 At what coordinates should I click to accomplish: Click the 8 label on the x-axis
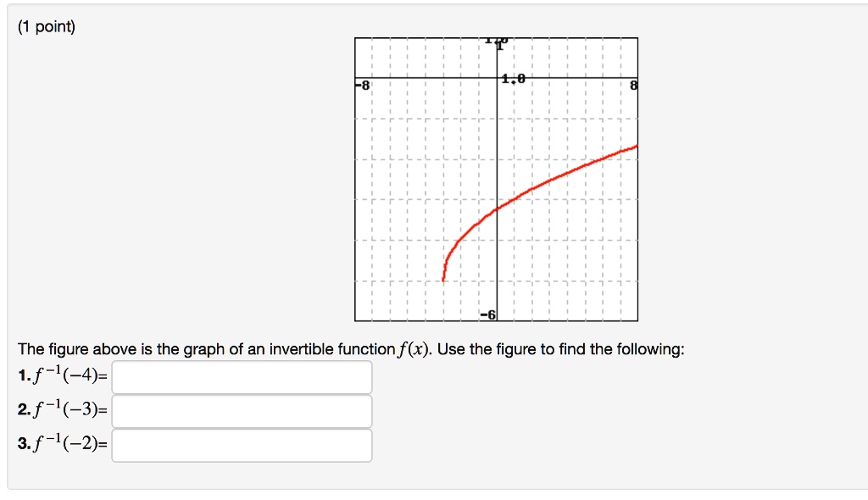click(634, 86)
